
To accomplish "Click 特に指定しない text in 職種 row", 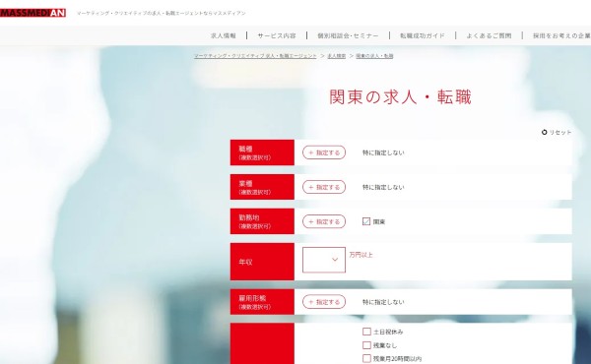I will tap(383, 152).
